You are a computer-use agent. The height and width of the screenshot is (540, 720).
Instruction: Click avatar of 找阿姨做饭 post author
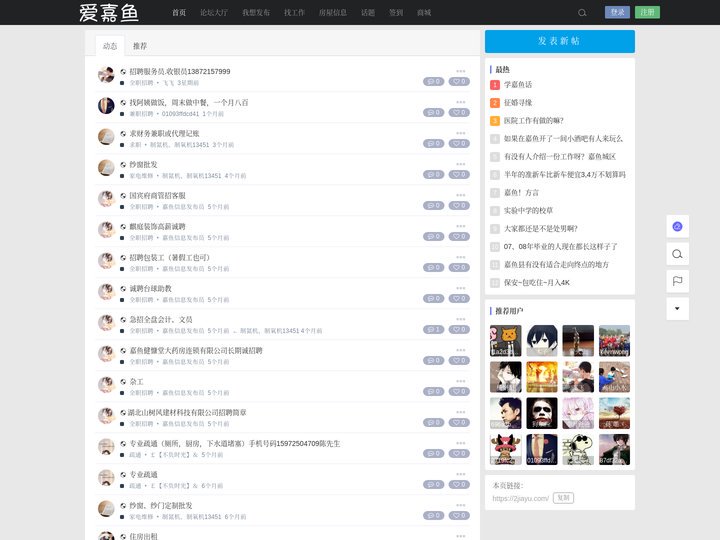coord(106,106)
